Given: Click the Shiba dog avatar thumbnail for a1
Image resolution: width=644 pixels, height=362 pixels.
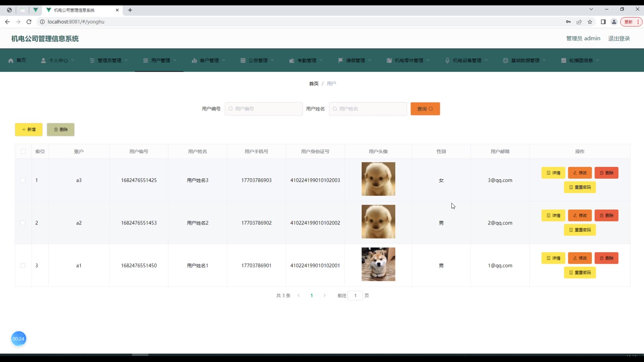Looking at the screenshot, I should pos(378,264).
